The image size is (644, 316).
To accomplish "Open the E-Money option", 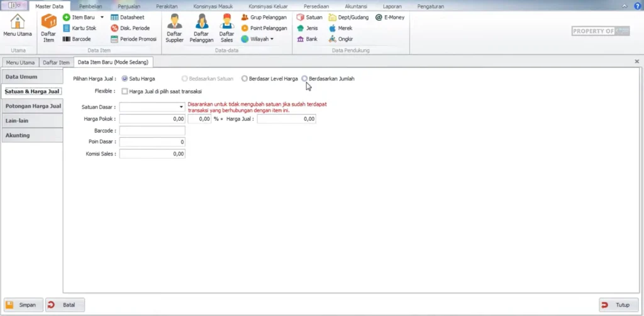I will pos(390,18).
